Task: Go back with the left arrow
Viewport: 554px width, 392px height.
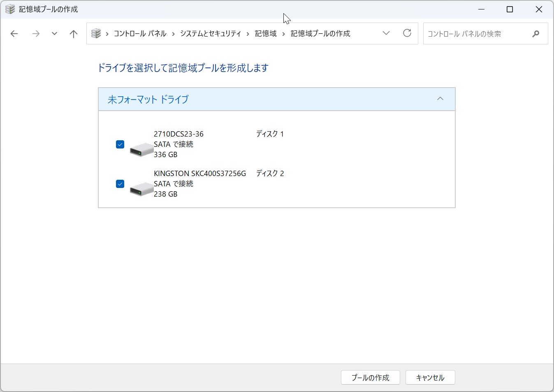Action: point(14,34)
